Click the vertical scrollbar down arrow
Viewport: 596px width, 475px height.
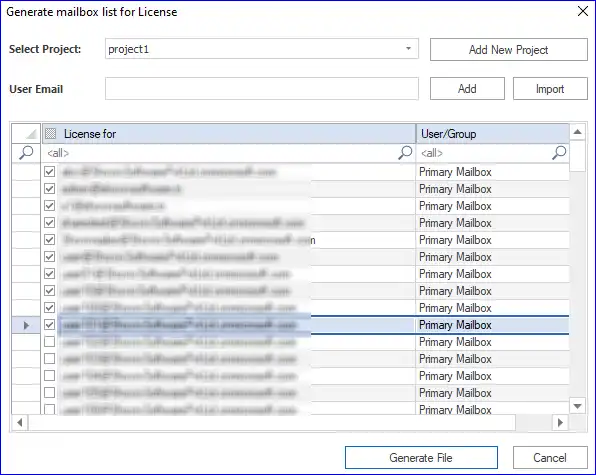click(577, 406)
